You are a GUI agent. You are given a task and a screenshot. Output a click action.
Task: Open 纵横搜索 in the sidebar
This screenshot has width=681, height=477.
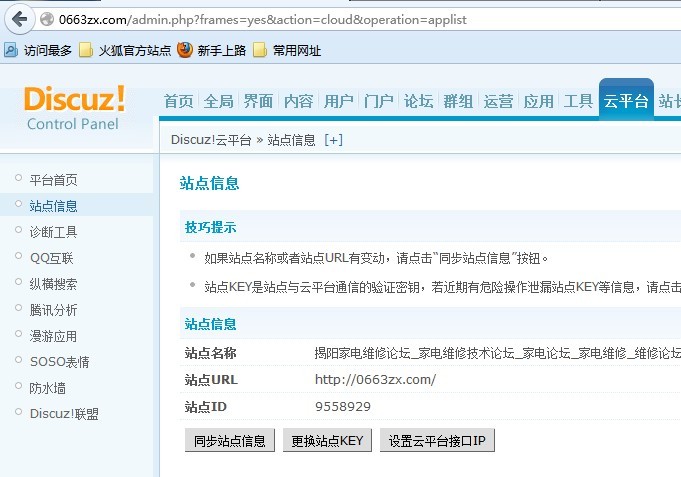[x=53, y=284]
